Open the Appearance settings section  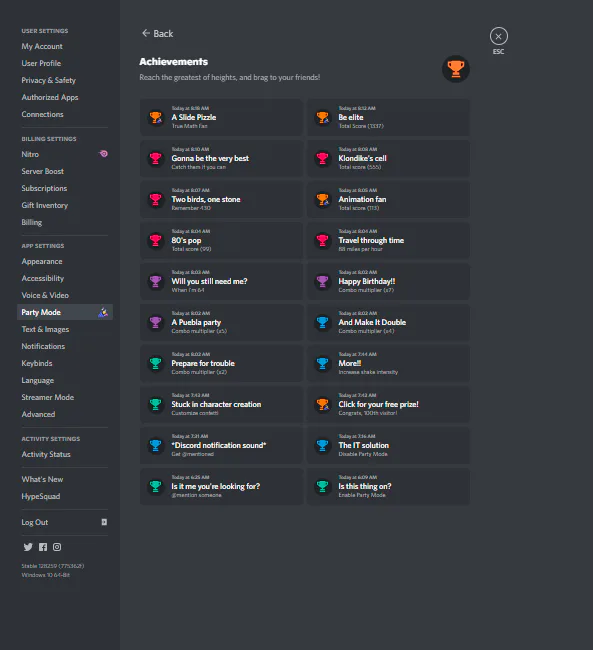tap(42, 261)
